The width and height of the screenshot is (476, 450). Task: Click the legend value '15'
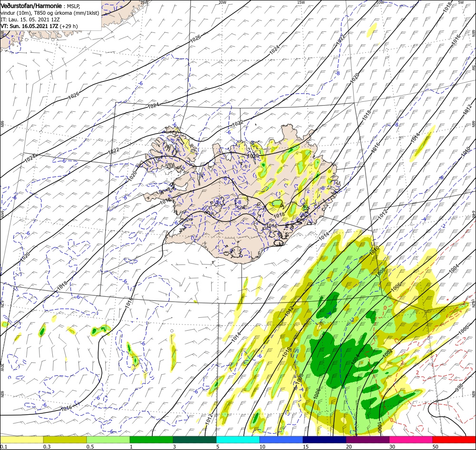(x=306, y=447)
